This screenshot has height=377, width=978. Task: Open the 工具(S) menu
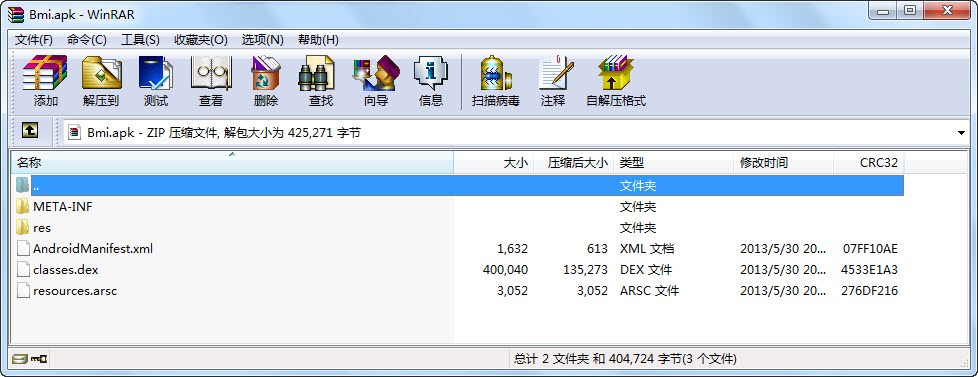pos(140,40)
